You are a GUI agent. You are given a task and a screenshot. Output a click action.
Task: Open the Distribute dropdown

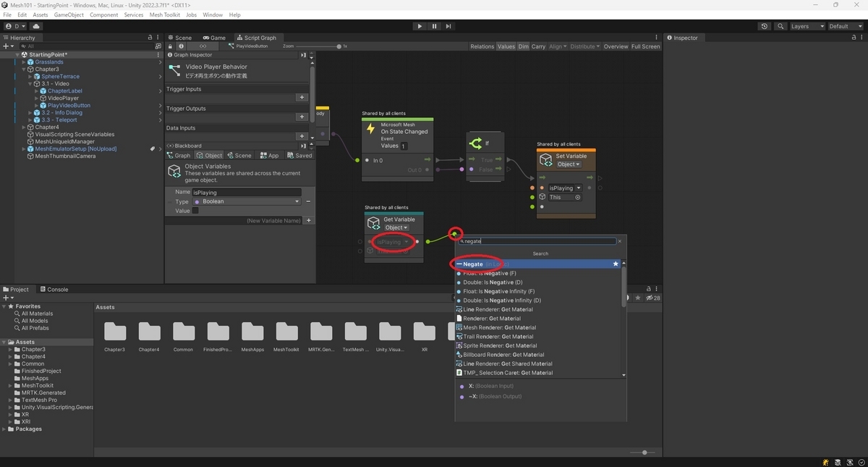(x=585, y=46)
